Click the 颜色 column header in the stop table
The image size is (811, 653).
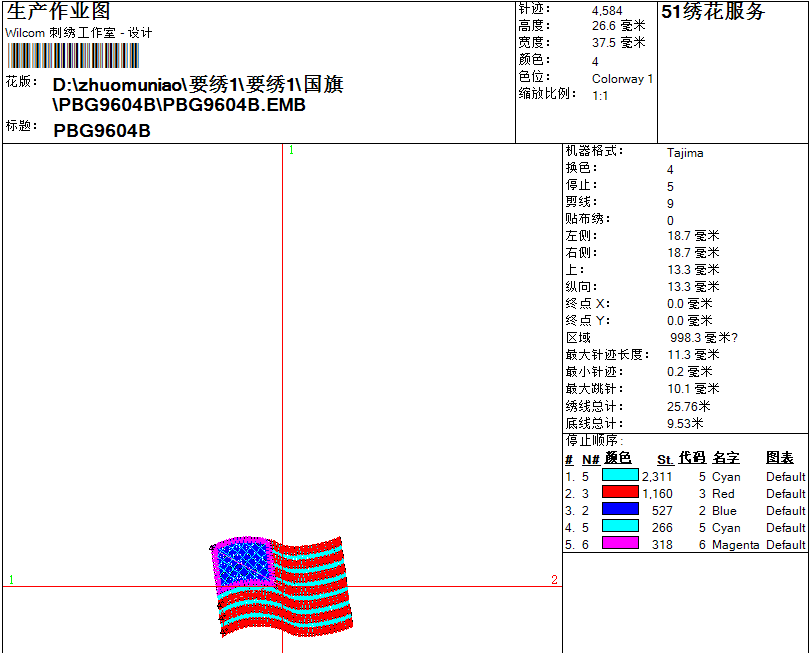point(618,458)
